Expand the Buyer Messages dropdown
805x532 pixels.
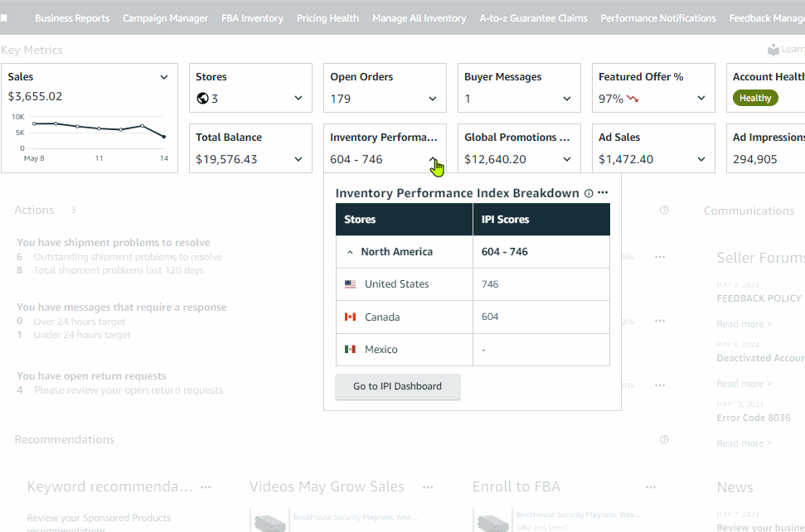[567, 99]
